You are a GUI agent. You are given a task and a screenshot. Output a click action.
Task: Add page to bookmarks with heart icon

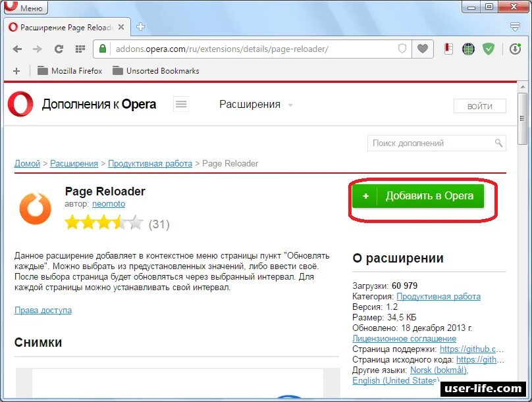pos(423,49)
